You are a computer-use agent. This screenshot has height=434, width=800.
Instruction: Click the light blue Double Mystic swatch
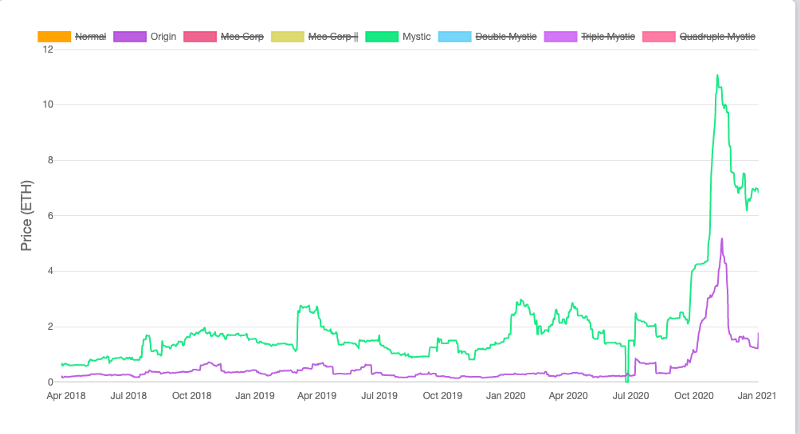point(455,36)
